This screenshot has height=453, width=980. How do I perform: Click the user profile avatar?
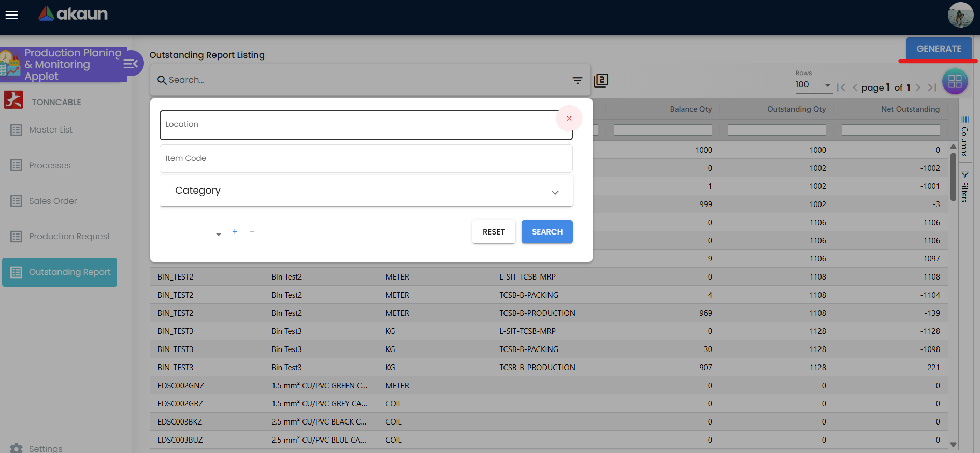point(960,15)
